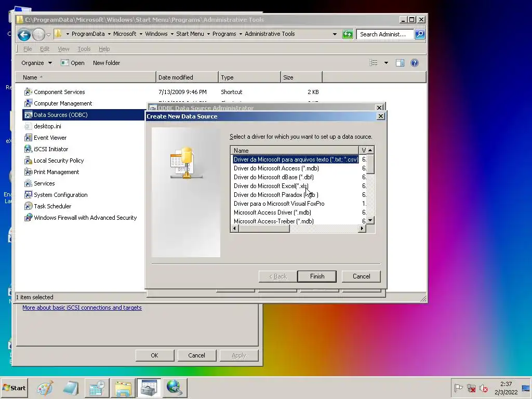
Task: Select Driver do Microsoft dBase (*.dbf)
Action: 273,177
